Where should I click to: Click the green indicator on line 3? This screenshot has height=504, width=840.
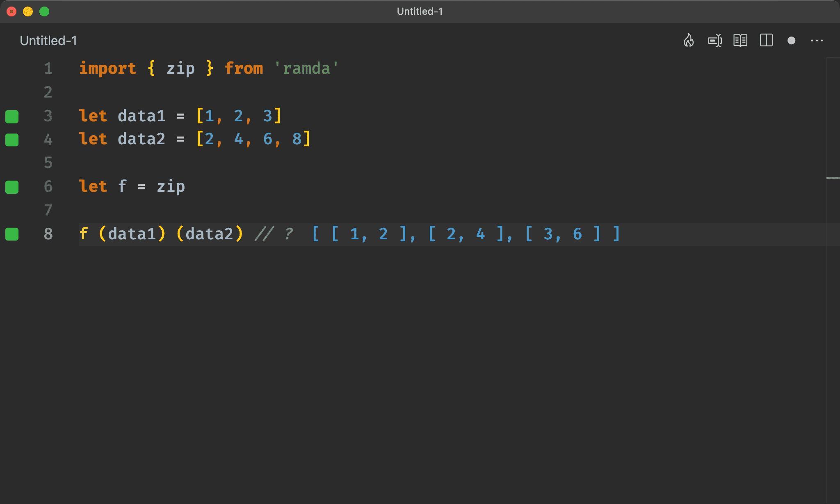click(x=12, y=116)
